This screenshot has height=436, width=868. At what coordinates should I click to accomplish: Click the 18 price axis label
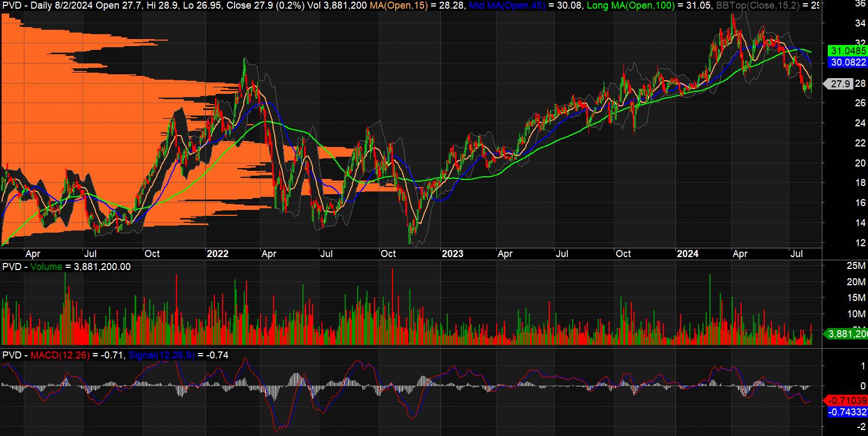pos(860,183)
